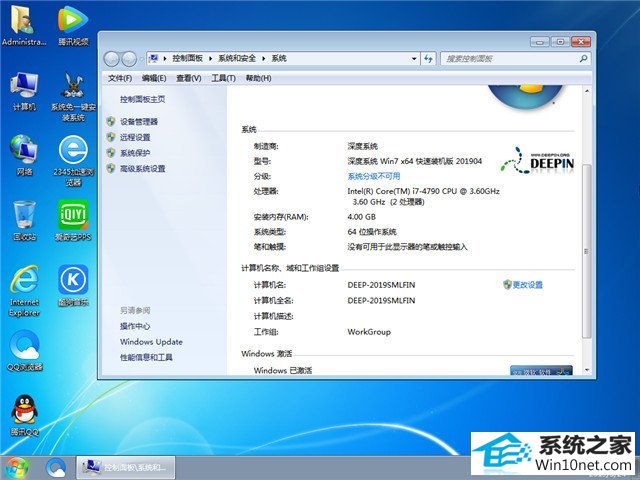640x480 pixels.
Task: Click the 更改设置 link
Action: coord(527,285)
